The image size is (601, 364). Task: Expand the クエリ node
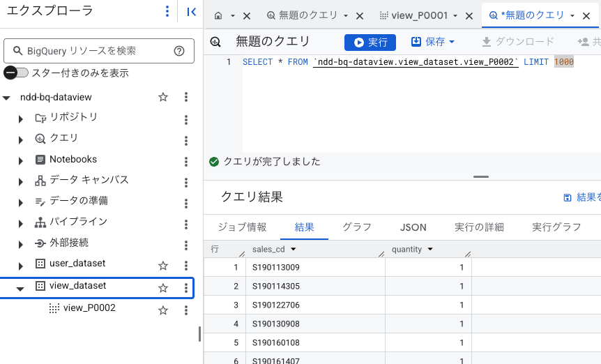click(x=21, y=140)
